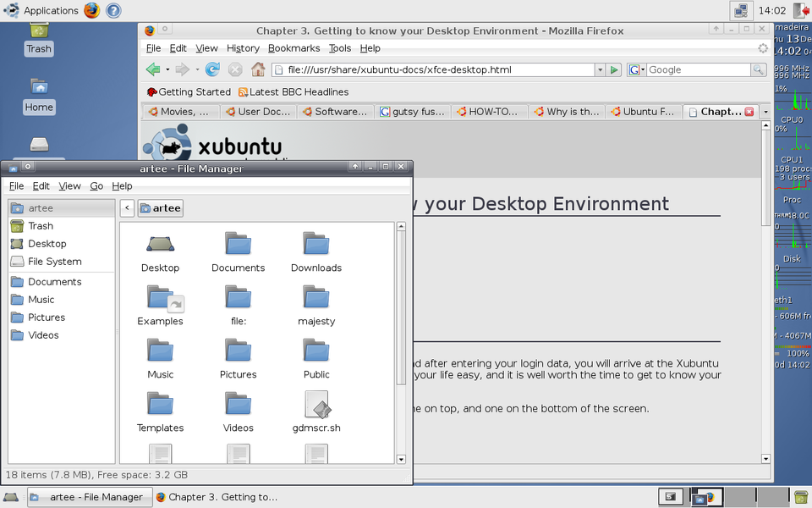
Task: Click the Firefox URL address field
Action: 433,69
